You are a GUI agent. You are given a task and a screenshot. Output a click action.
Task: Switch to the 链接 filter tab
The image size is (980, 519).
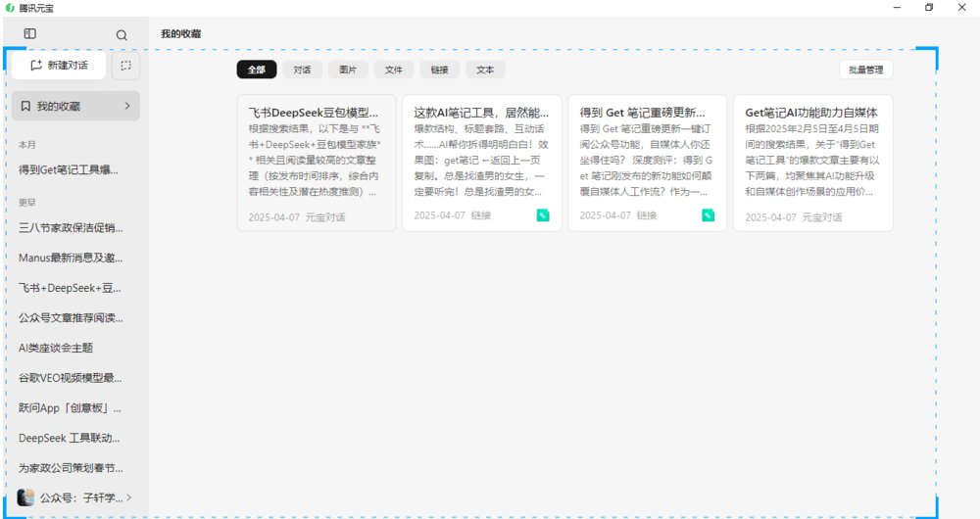coord(439,70)
